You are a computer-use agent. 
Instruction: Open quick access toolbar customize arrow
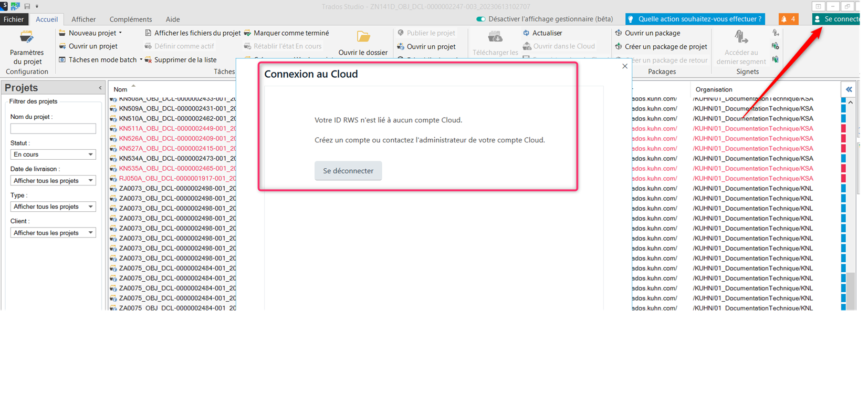click(x=37, y=6)
